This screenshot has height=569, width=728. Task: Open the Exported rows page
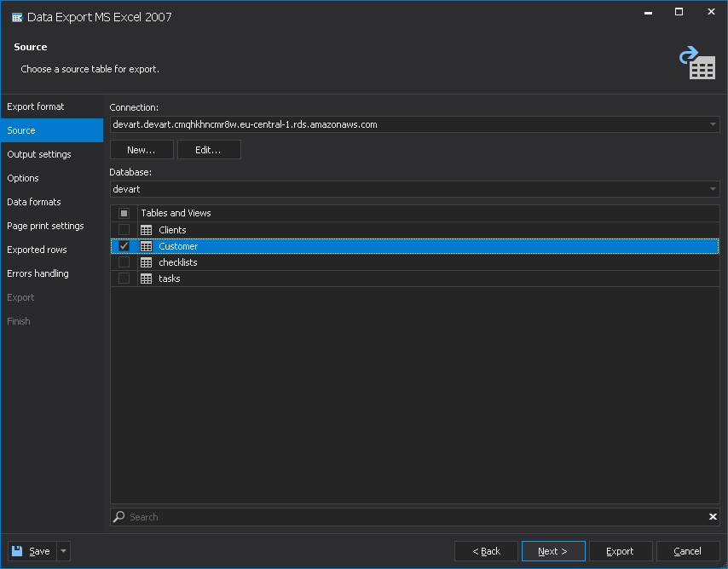[52, 250]
